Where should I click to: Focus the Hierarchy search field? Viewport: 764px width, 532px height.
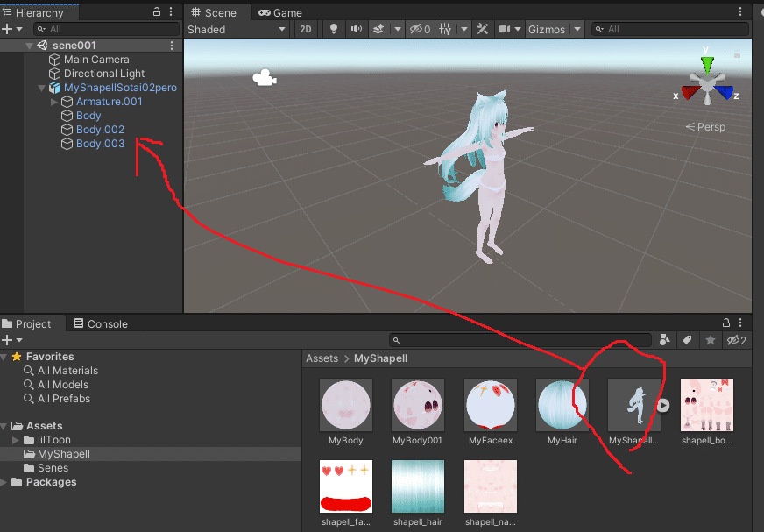[x=107, y=29]
